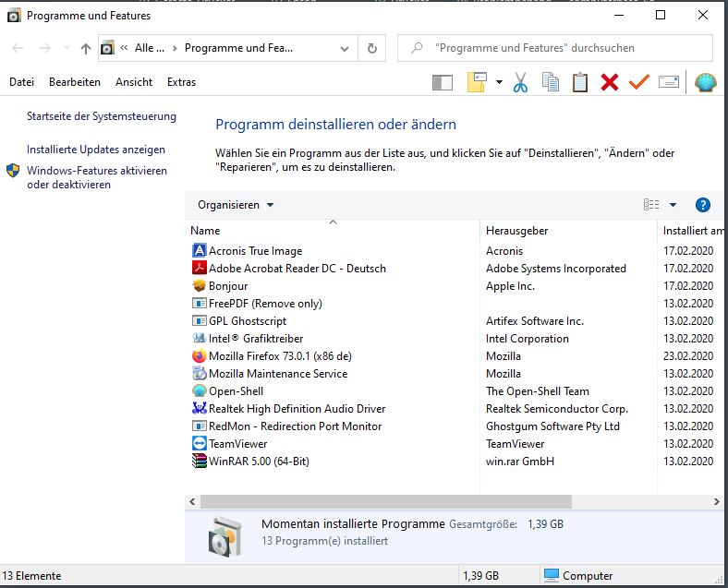The height and width of the screenshot is (588, 728).
Task: Expand the hidden breadcrumb double chevron
Action: [x=124, y=48]
